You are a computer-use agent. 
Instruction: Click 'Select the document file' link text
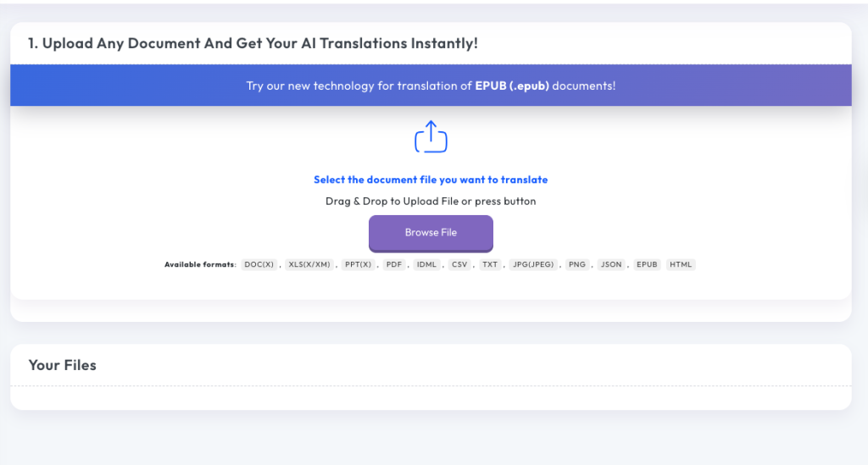pyautogui.click(x=431, y=180)
